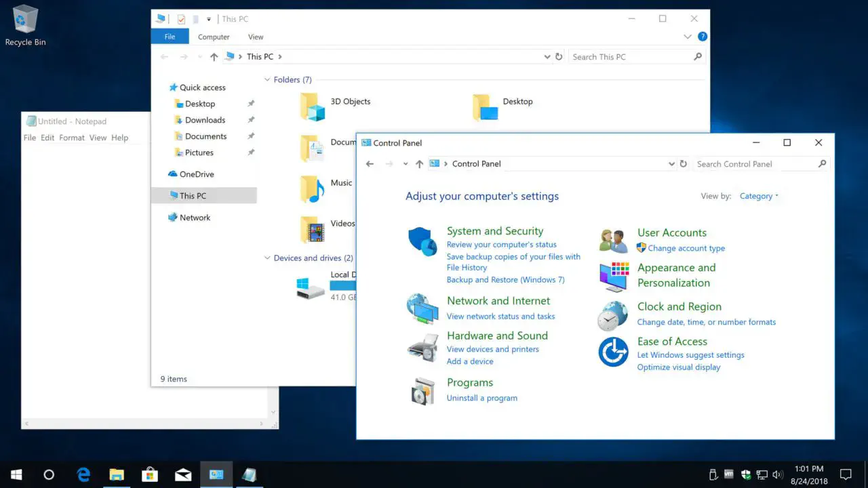Image resolution: width=868 pixels, height=488 pixels.
Task: Open the Music folder icon
Action: tap(313, 189)
